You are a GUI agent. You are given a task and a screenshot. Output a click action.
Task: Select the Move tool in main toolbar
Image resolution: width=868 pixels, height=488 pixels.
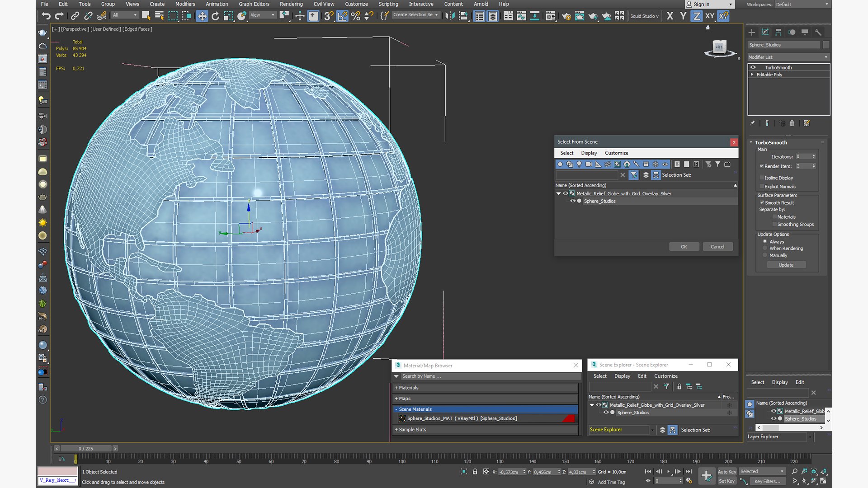202,16
